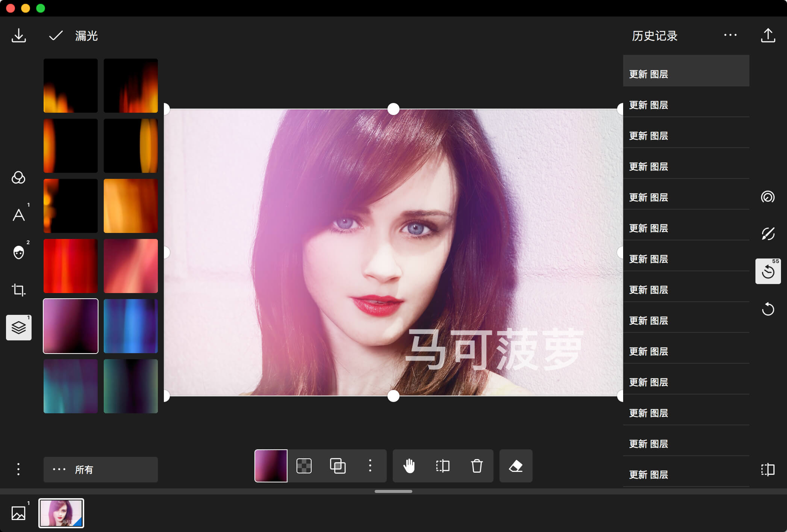The image size is (787, 532).
Task: Choose the full orange light leak preset
Action: (x=131, y=206)
